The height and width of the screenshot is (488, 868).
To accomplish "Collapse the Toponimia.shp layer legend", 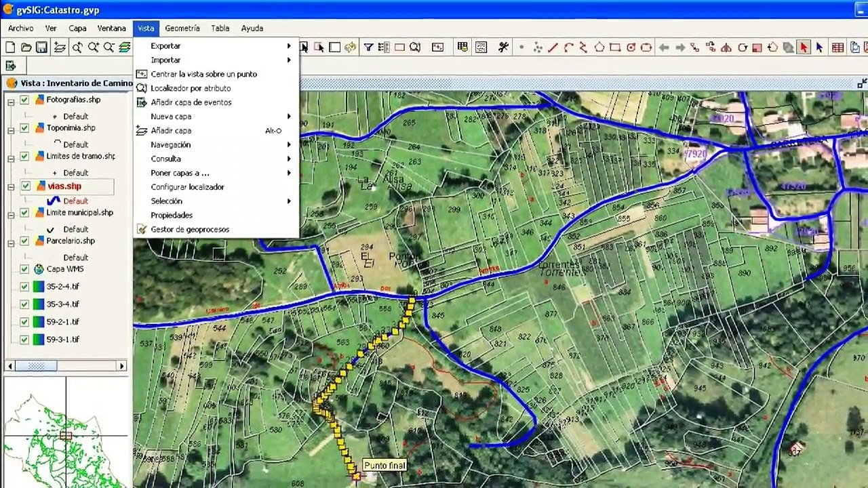I will pyautogui.click(x=11, y=129).
